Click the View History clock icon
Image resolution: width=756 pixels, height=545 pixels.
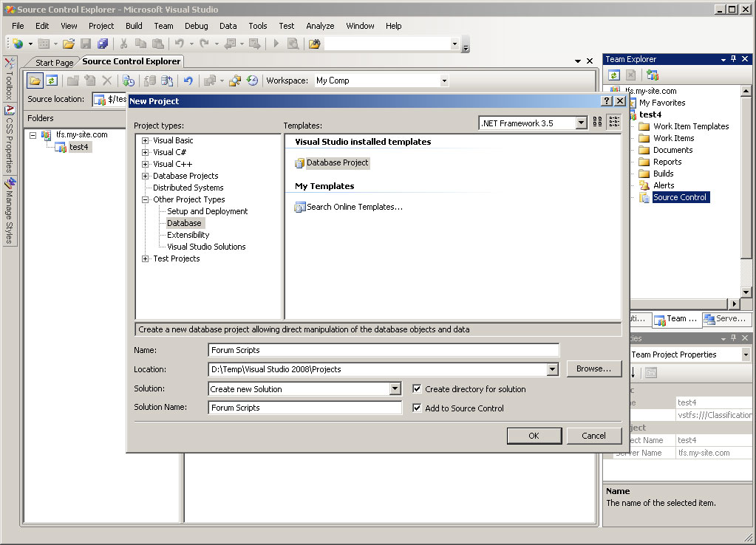[x=252, y=80]
